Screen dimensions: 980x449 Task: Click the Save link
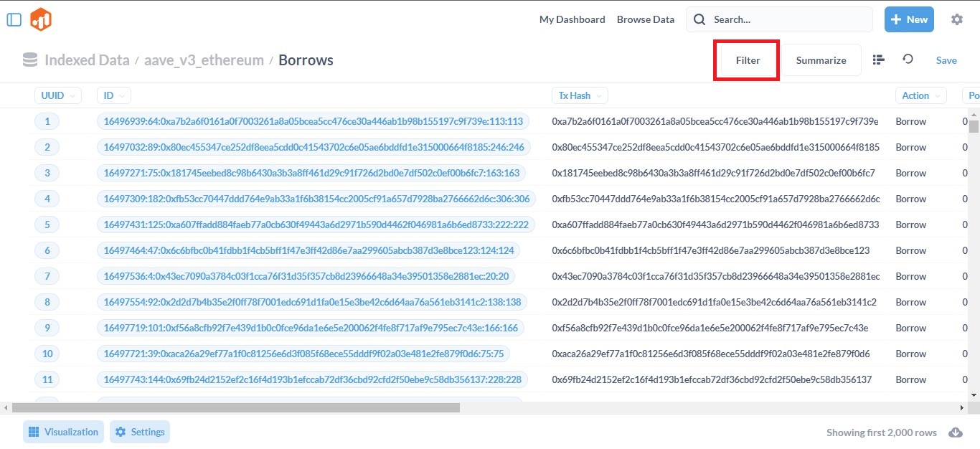pyautogui.click(x=946, y=60)
